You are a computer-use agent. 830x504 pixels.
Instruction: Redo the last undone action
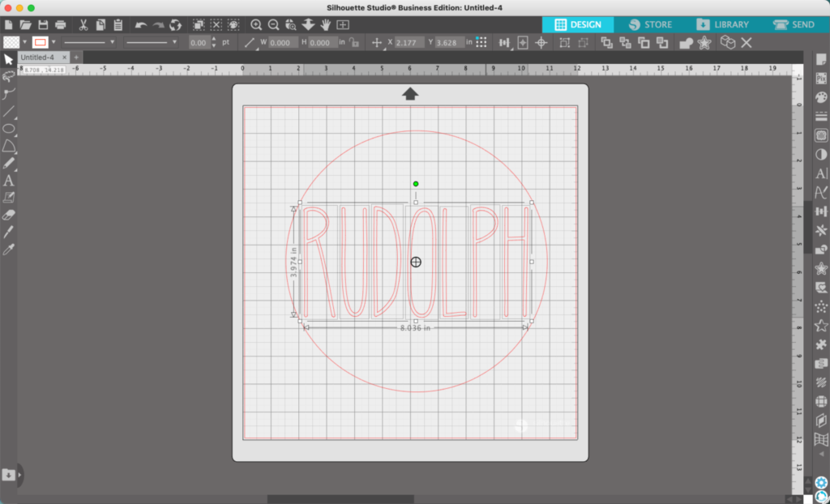[x=158, y=25]
